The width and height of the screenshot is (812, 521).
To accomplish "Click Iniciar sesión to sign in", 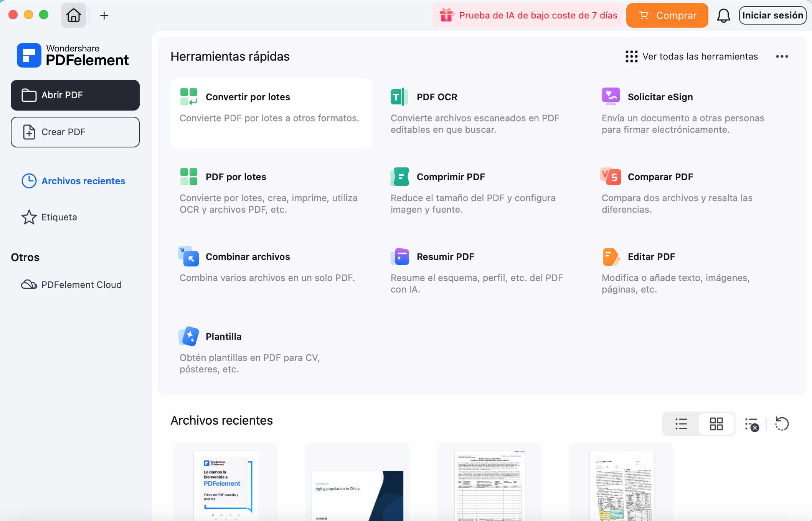I will (772, 15).
